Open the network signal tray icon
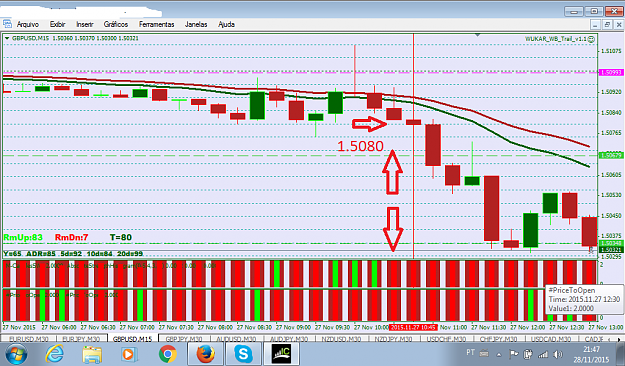 click(x=542, y=354)
